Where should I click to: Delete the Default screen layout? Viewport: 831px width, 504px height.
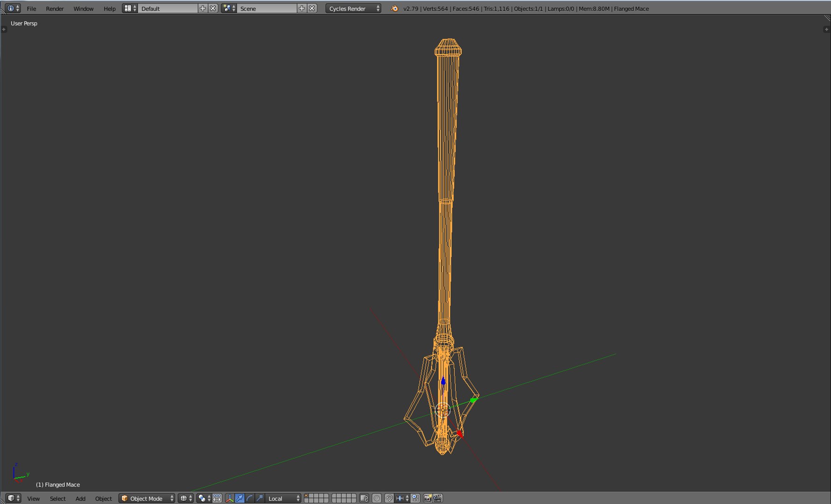click(x=213, y=8)
